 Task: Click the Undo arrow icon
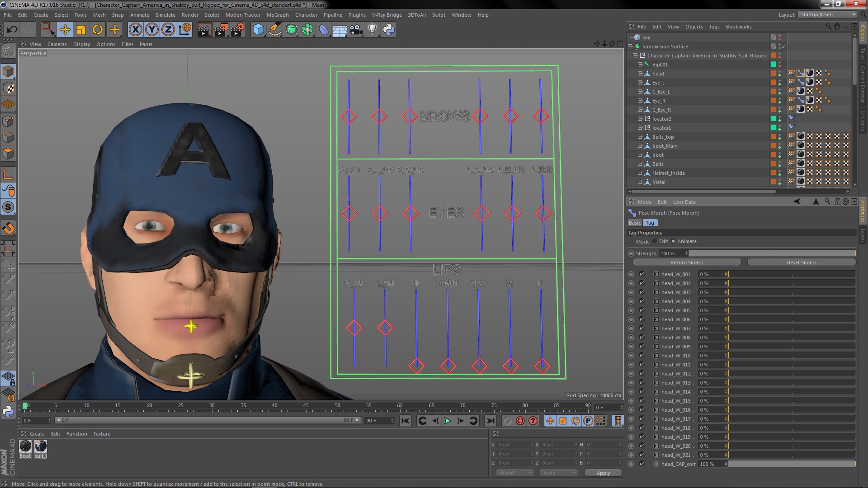click(x=12, y=30)
